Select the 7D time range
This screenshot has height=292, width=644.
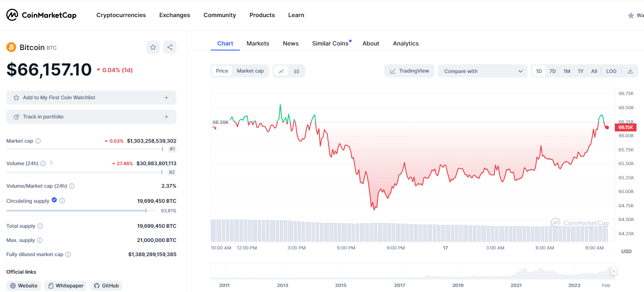point(552,71)
